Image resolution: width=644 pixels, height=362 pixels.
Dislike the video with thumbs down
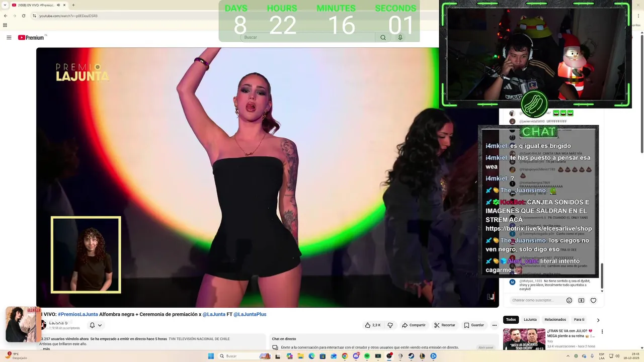390,325
